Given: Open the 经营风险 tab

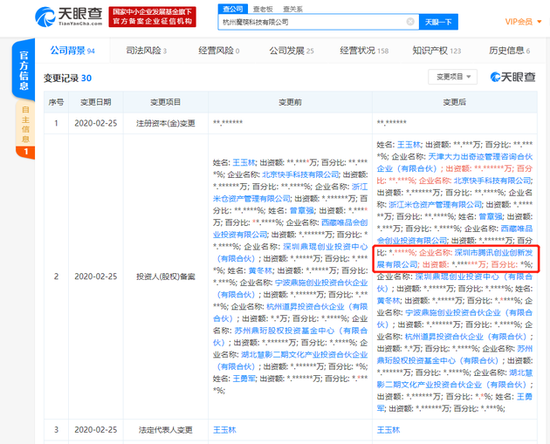Looking at the screenshot, I should [x=219, y=51].
